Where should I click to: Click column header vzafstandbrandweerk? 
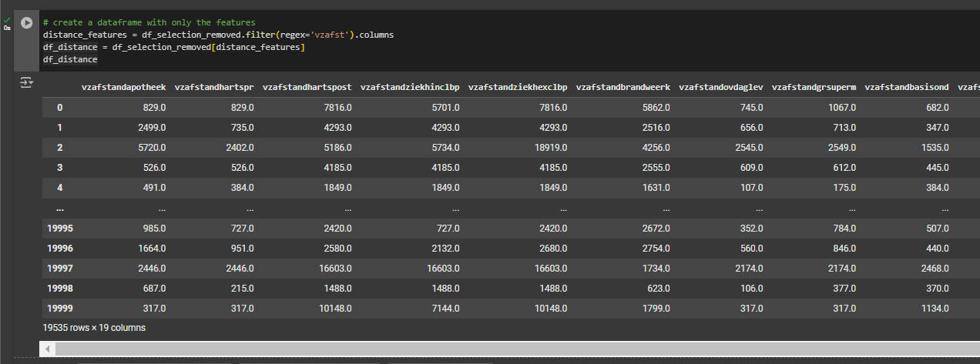623,87
